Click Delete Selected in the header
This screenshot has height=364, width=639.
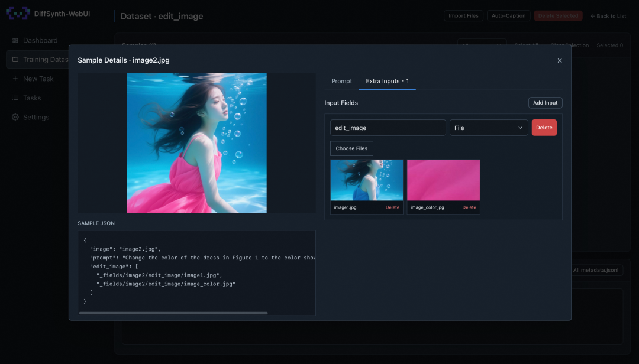tap(558, 16)
